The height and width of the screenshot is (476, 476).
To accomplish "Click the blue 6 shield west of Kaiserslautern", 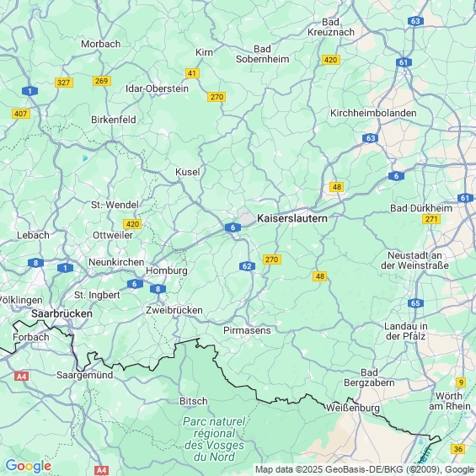I will click(233, 227).
